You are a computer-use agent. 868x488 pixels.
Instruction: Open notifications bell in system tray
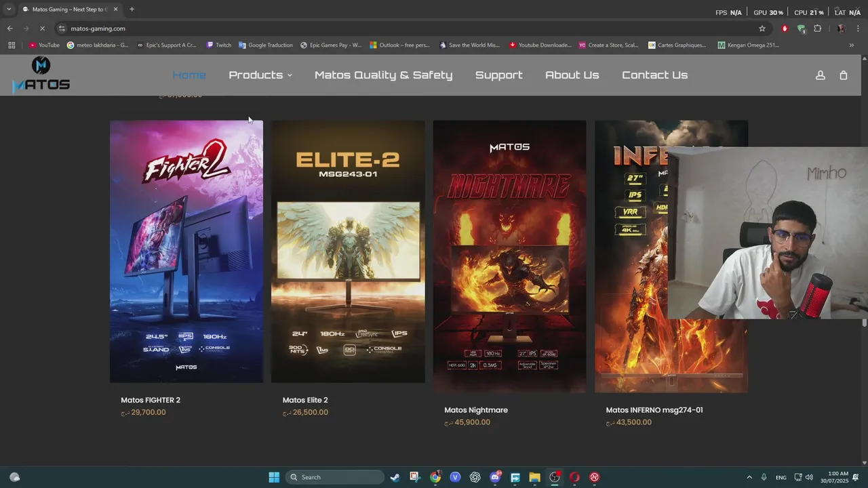(x=856, y=477)
